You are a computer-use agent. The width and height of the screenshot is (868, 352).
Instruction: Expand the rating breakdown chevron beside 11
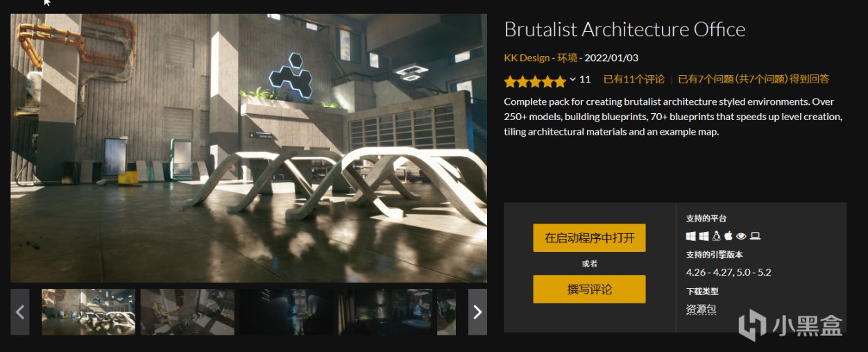click(x=573, y=79)
